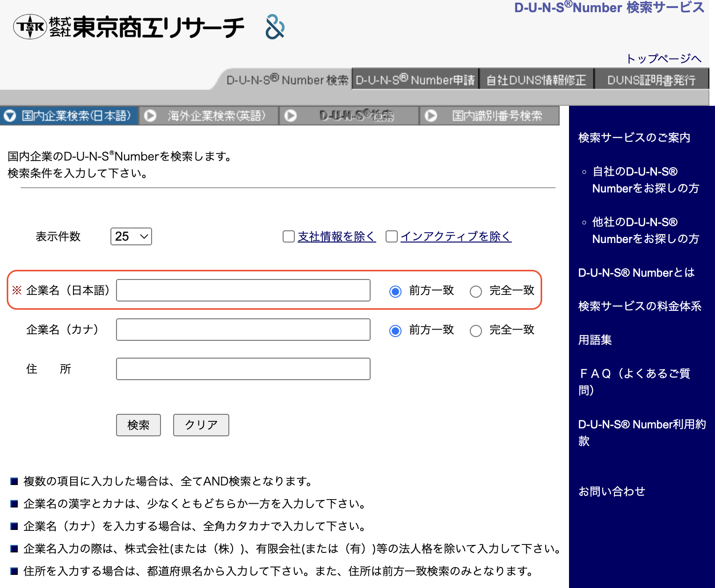
Task: Click D-U-N-S Number 検索サービス header title
Action: (x=609, y=7)
